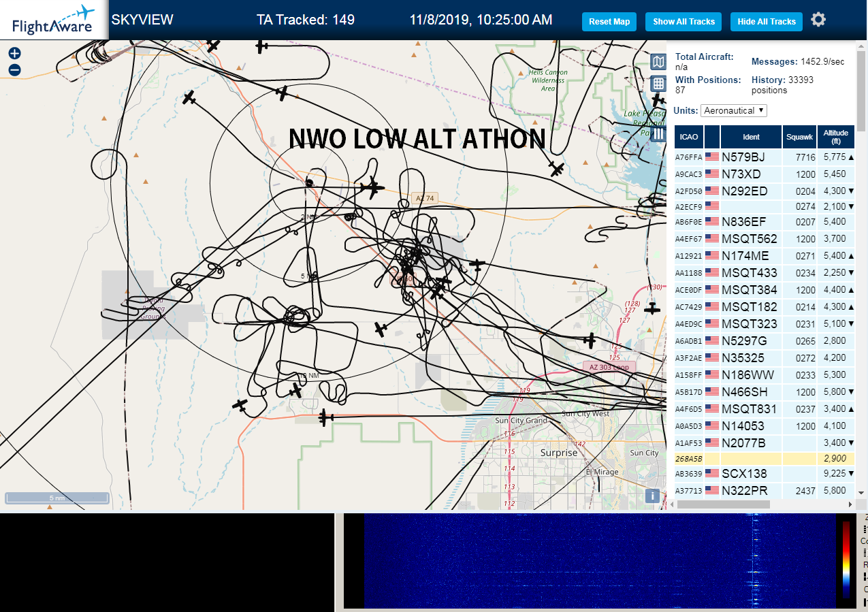Select aircraft icon near AZ 74 label
The height and width of the screenshot is (612, 868).
(x=372, y=187)
